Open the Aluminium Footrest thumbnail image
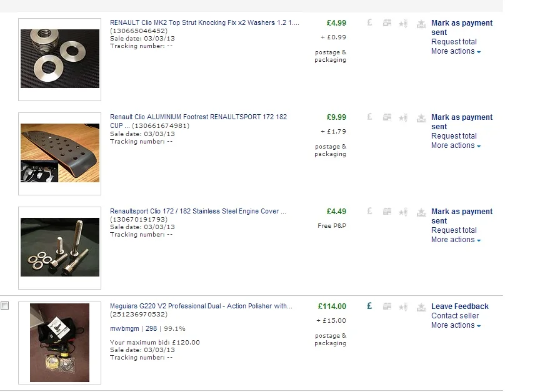540x392 pixels. point(59,154)
